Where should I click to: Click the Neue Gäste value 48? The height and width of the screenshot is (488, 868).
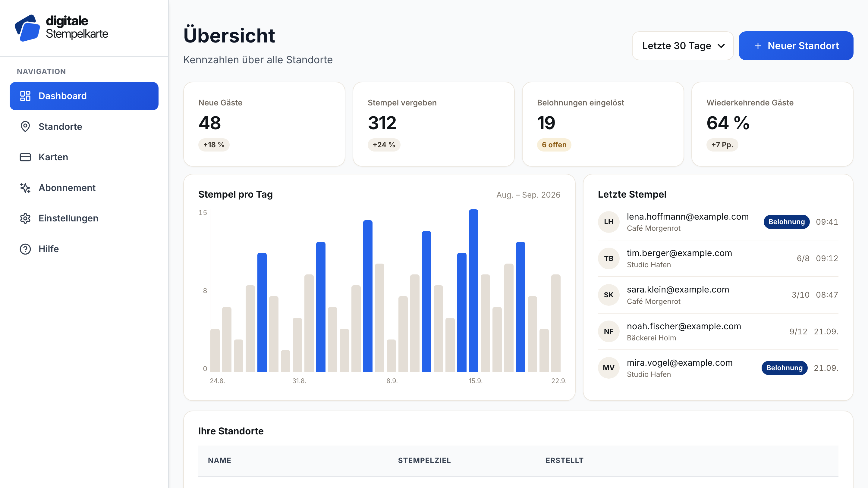209,123
